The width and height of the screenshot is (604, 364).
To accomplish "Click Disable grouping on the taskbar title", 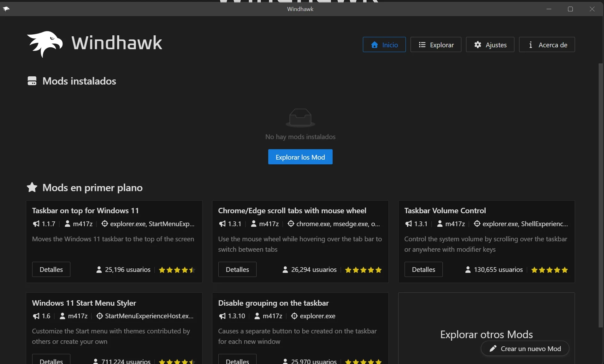I will pyautogui.click(x=274, y=303).
